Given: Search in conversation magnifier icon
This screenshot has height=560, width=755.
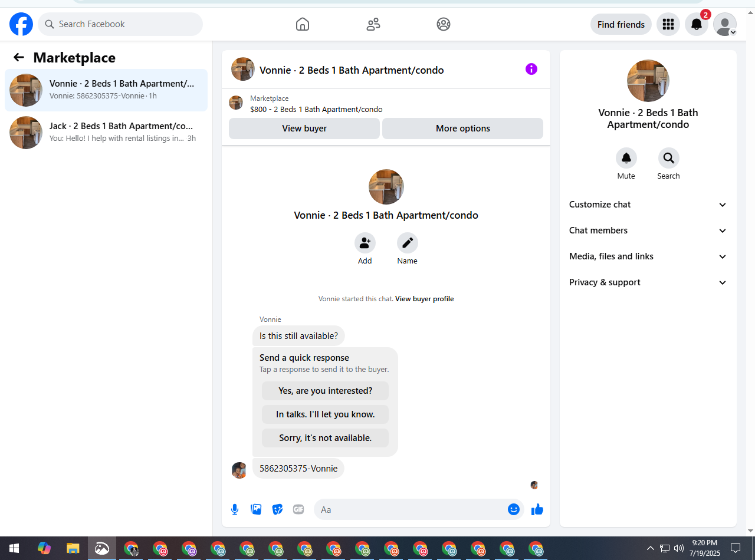Looking at the screenshot, I should [669, 158].
